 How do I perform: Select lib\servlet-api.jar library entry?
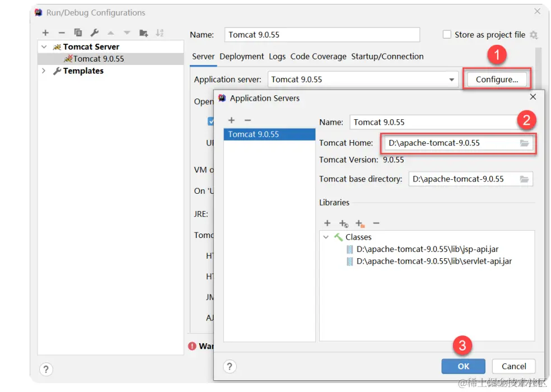click(434, 261)
